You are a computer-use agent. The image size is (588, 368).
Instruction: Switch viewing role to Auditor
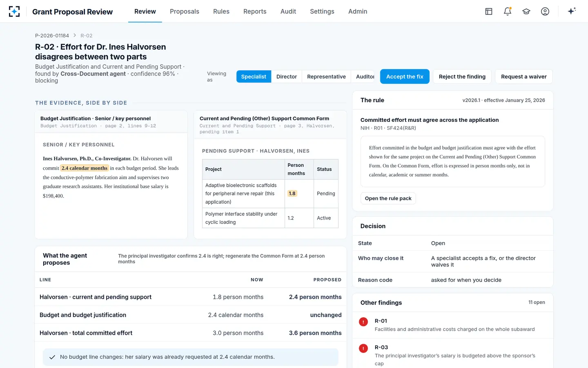(365, 76)
